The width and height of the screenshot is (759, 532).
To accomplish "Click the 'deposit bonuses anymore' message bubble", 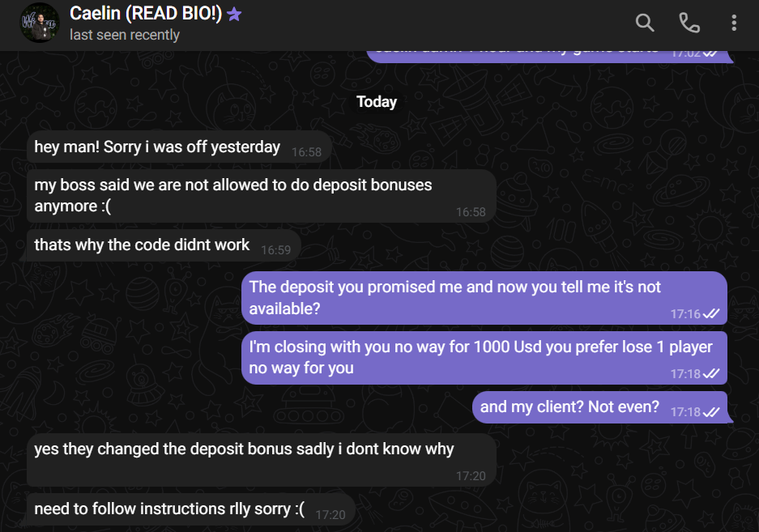I will click(233, 195).
